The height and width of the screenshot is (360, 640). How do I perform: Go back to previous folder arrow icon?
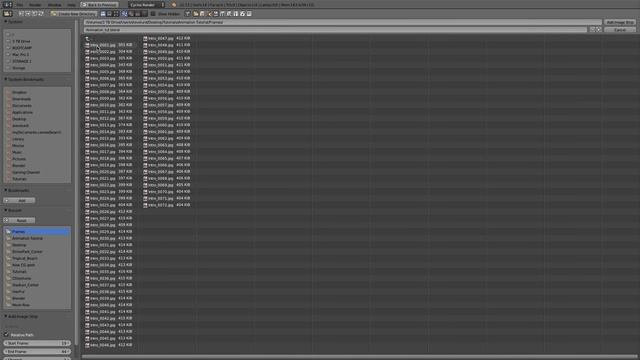[21, 13]
